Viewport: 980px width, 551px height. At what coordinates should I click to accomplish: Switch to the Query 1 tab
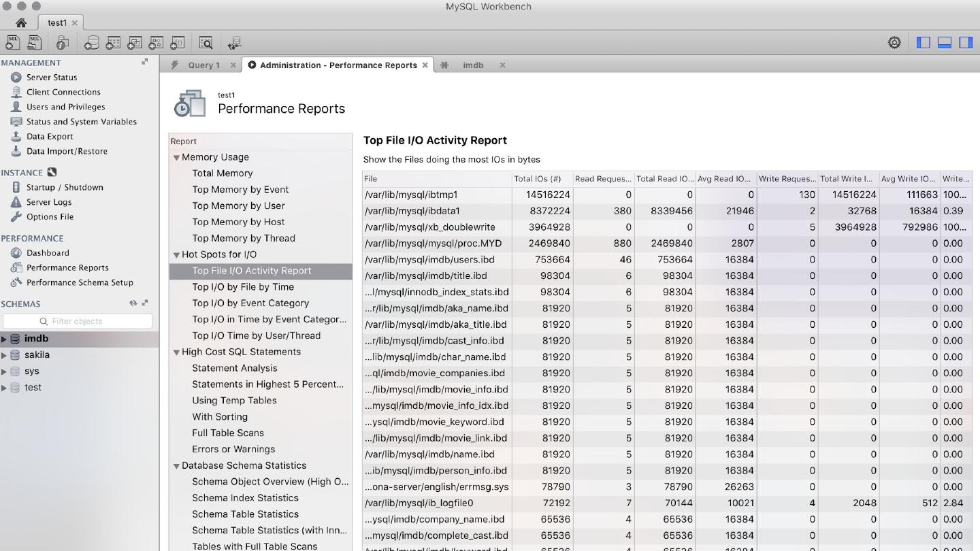click(x=203, y=65)
